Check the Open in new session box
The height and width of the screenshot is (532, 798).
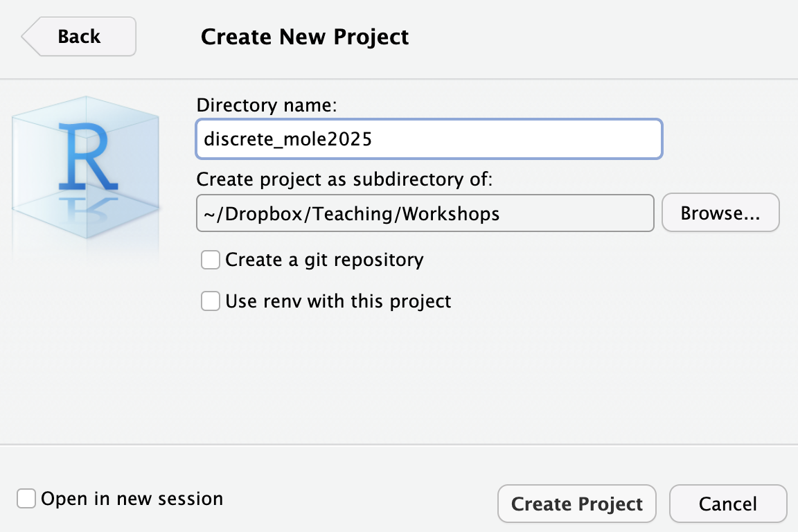pyautogui.click(x=26, y=499)
